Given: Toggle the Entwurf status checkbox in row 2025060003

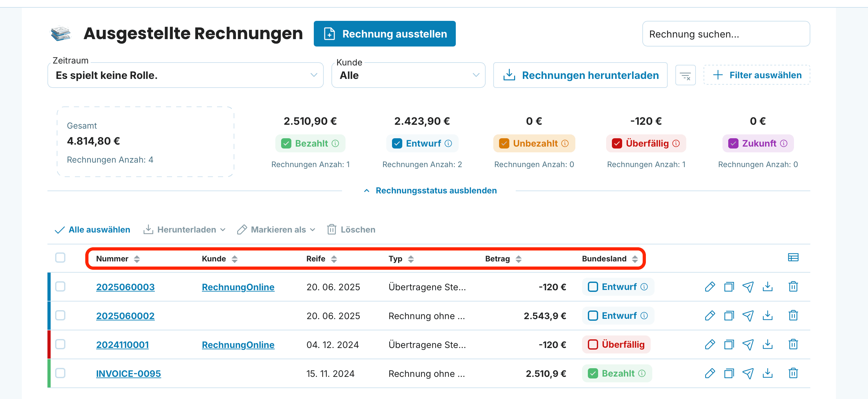Looking at the screenshot, I should [x=593, y=287].
